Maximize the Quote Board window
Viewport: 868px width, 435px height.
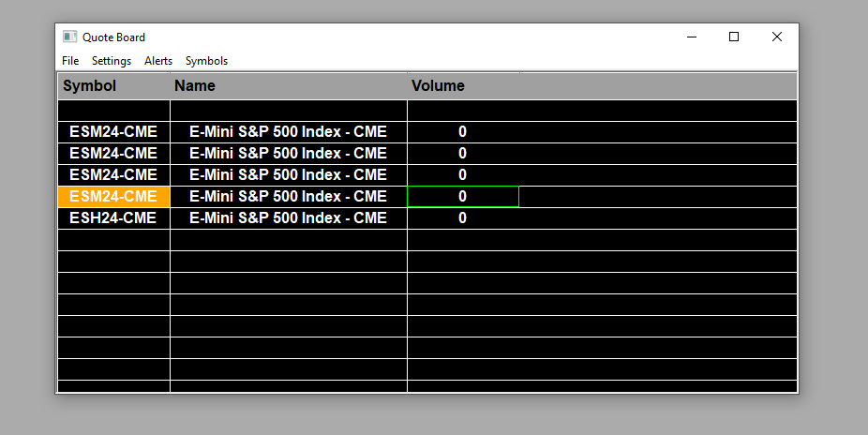coord(734,37)
